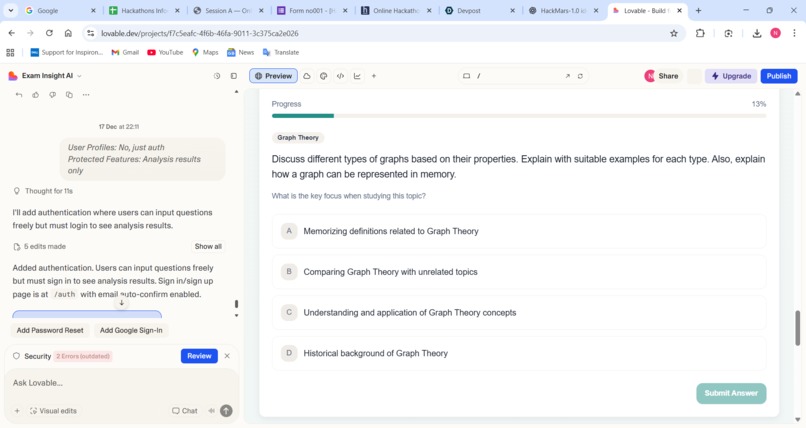The width and height of the screenshot is (806, 428).
Task: Jump to latest message down arrow
Action: coord(122,303)
